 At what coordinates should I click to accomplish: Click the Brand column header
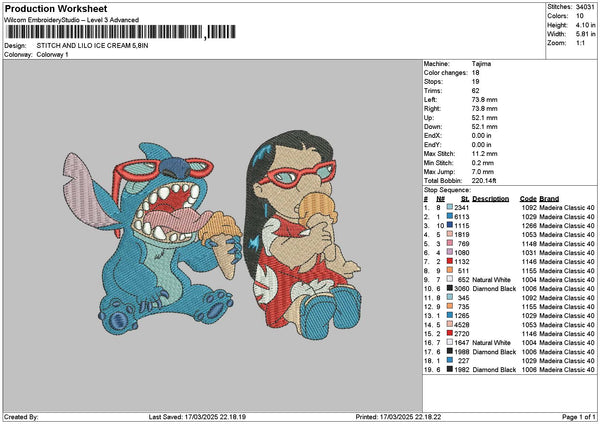pos(549,199)
